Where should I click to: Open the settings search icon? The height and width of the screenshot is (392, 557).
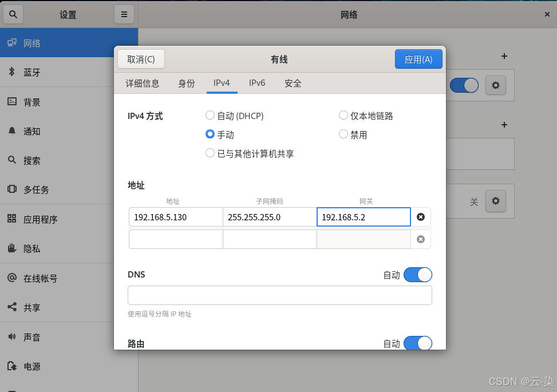[13, 14]
